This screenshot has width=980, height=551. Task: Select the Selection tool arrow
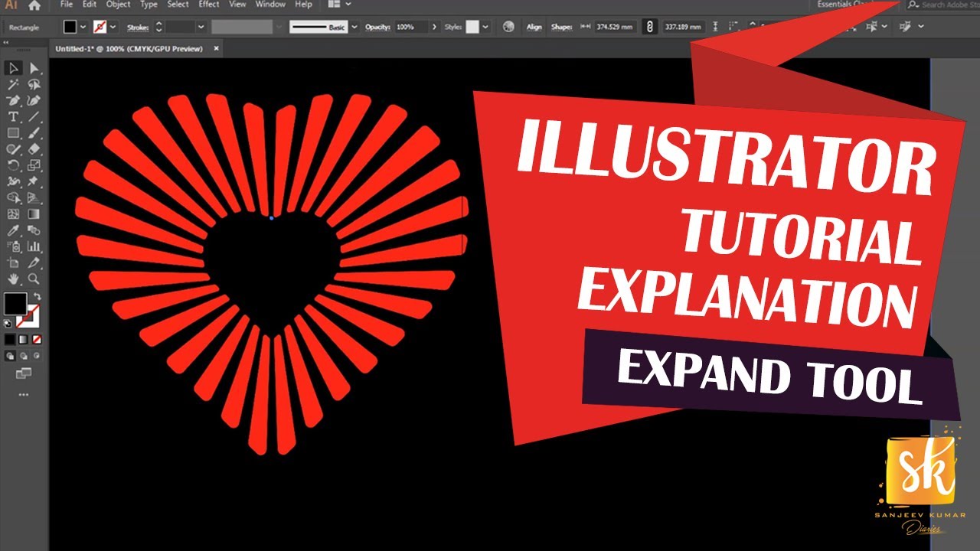tap(15, 68)
